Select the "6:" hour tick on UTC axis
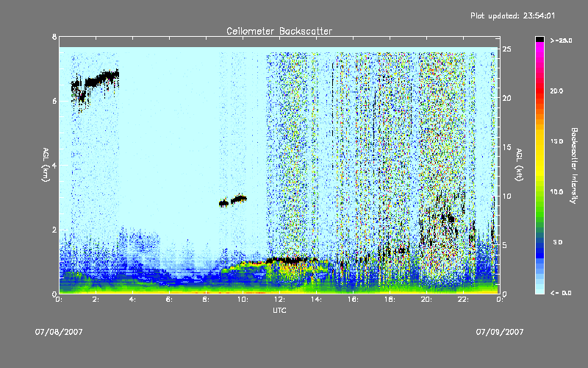The height and width of the screenshot is (368, 588). point(170,300)
